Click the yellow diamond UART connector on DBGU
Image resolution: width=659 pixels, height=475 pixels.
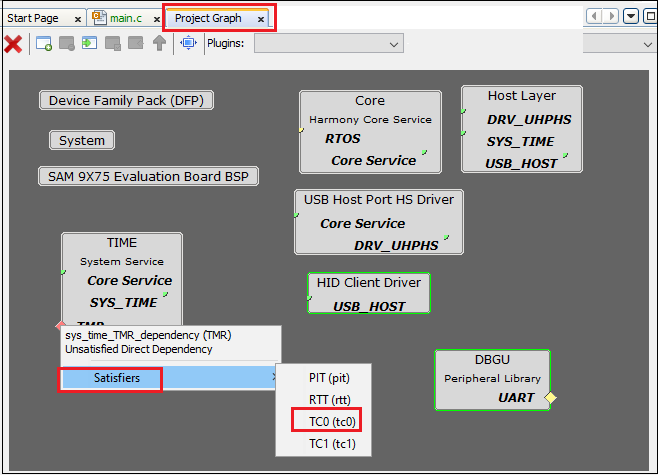[550, 398]
